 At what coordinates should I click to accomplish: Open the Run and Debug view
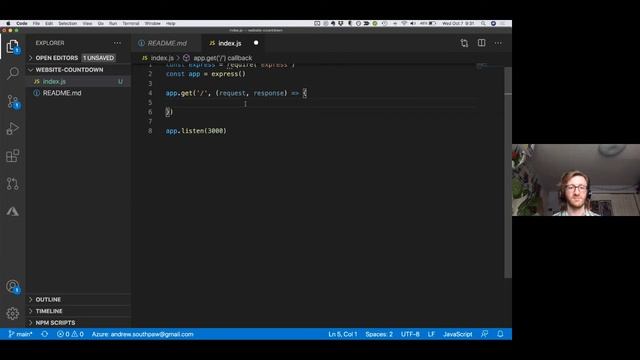click(x=13, y=129)
